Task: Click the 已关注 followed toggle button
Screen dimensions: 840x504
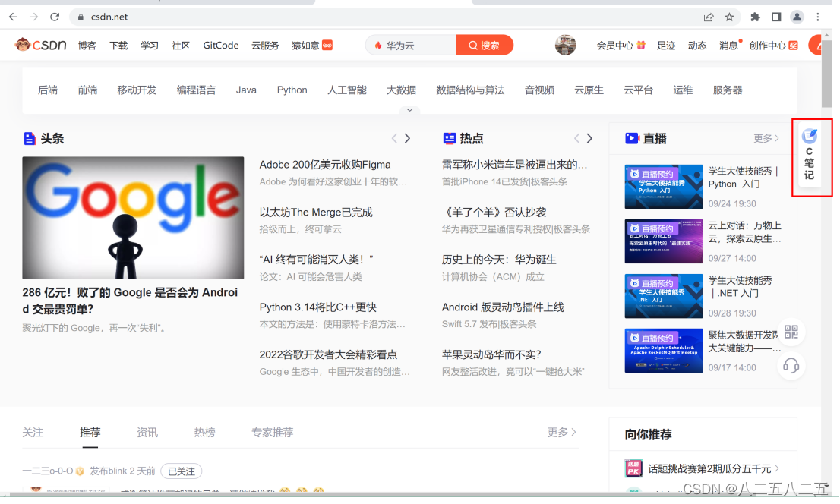Action: pos(181,471)
